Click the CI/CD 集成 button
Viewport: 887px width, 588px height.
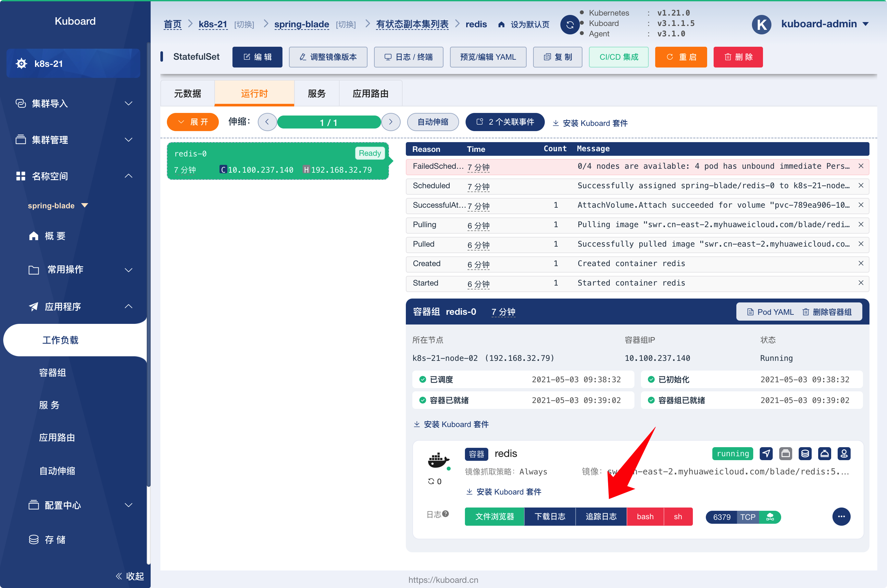coord(619,57)
